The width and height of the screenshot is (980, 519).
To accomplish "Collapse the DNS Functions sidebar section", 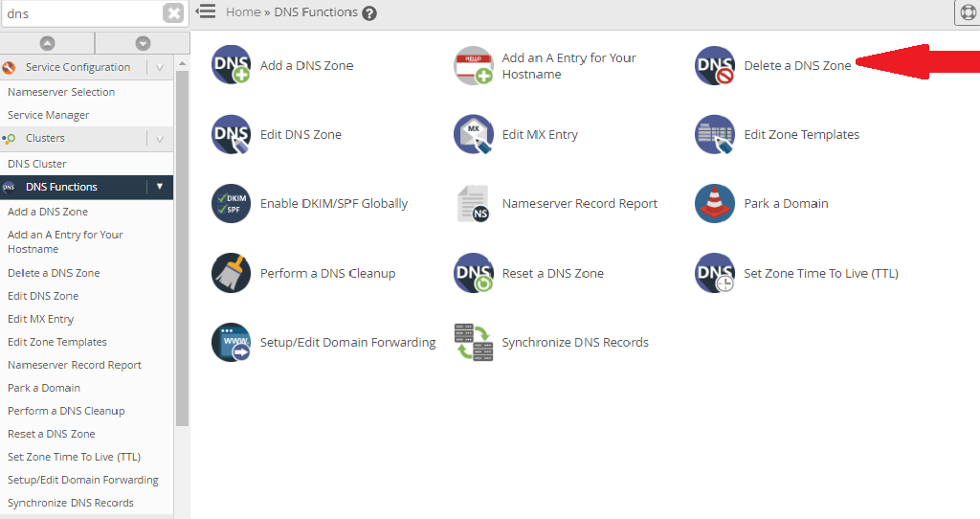I will (160, 187).
